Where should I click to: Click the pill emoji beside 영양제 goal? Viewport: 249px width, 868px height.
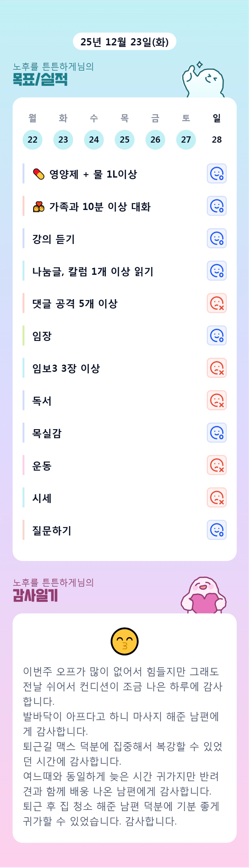click(39, 174)
